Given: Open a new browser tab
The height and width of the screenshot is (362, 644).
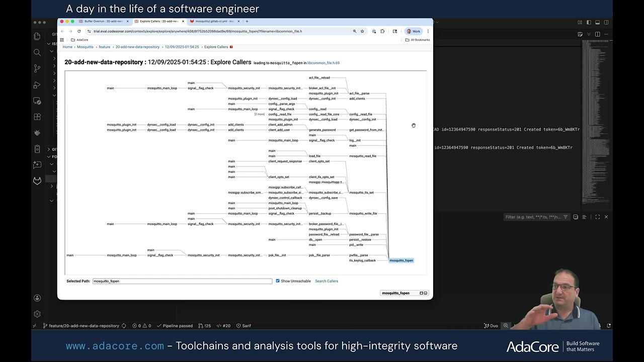Looking at the screenshot, I should [x=247, y=21].
